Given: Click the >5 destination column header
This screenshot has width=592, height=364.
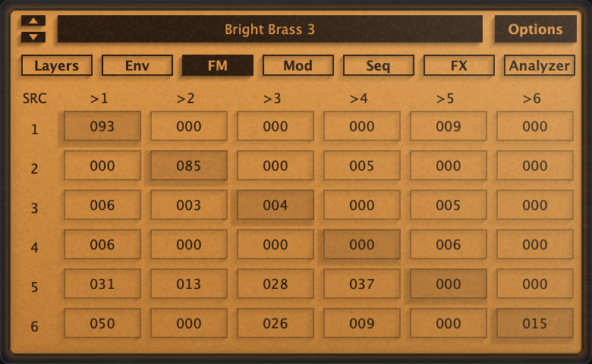Looking at the screenshot, I should pos(445,99).
